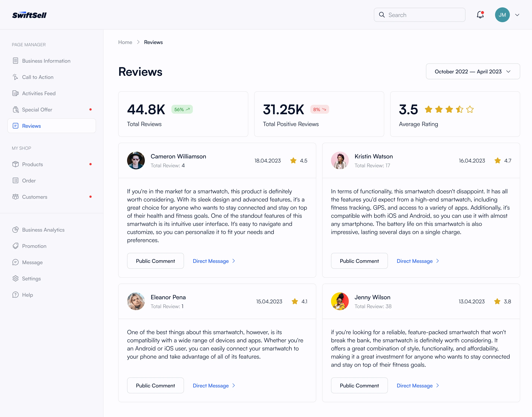Image resolution: width=532 pixels, height=417 pixels.
Task: Click the Business Analytics pie icon
Action: [15, 230]
